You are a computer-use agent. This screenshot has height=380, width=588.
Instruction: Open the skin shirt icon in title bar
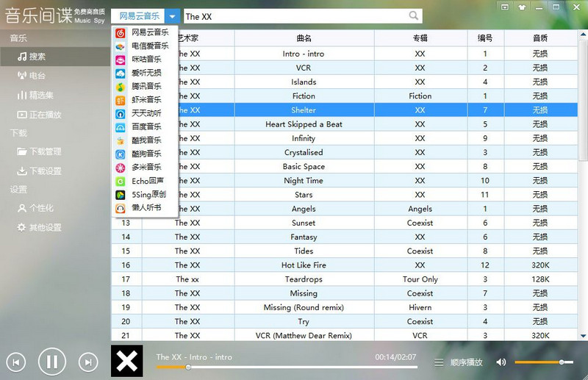pos(522,7)
